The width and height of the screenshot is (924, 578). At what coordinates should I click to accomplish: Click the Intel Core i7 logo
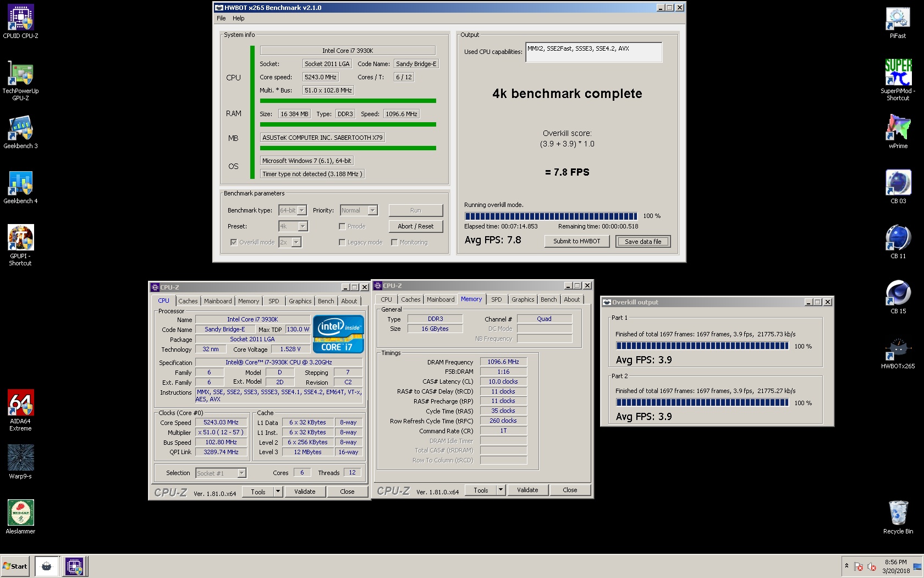338,334
